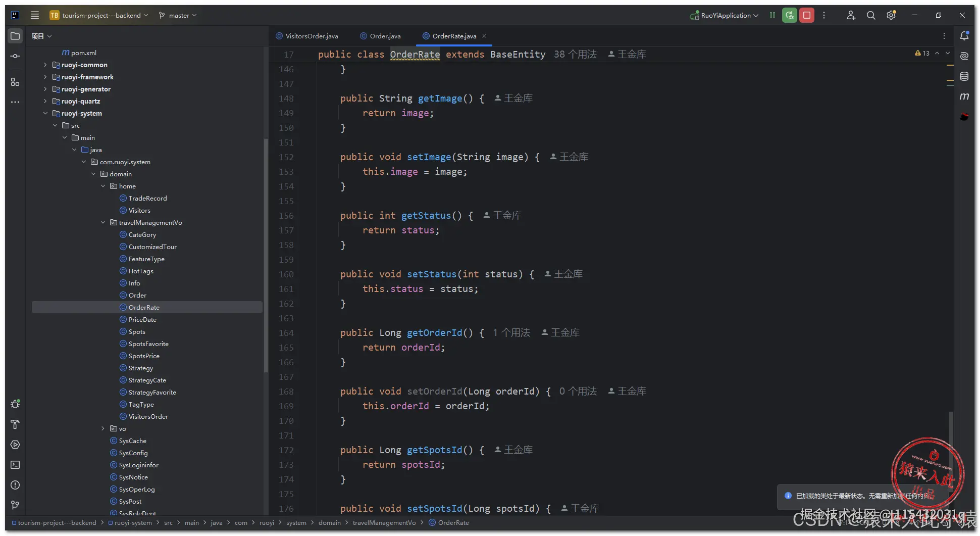
Task: Open the Debug tool window
Action: [x=15, y=404]
